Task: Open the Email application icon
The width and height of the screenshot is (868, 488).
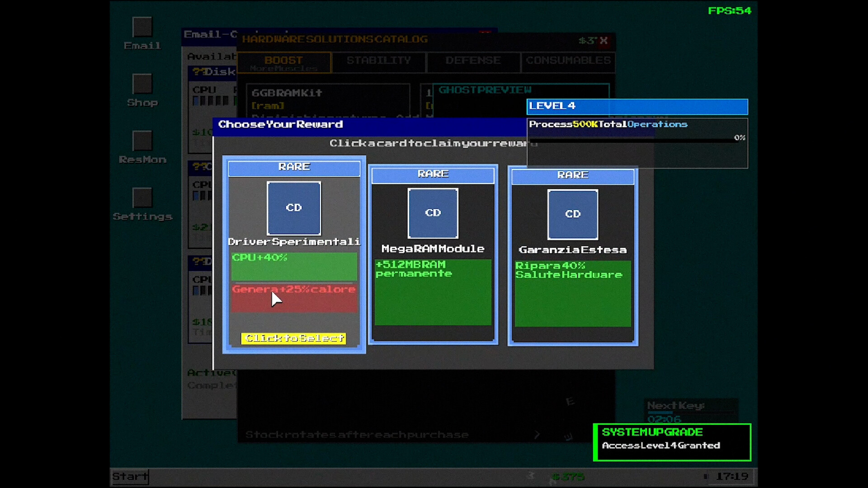Action: click(142, 28)
